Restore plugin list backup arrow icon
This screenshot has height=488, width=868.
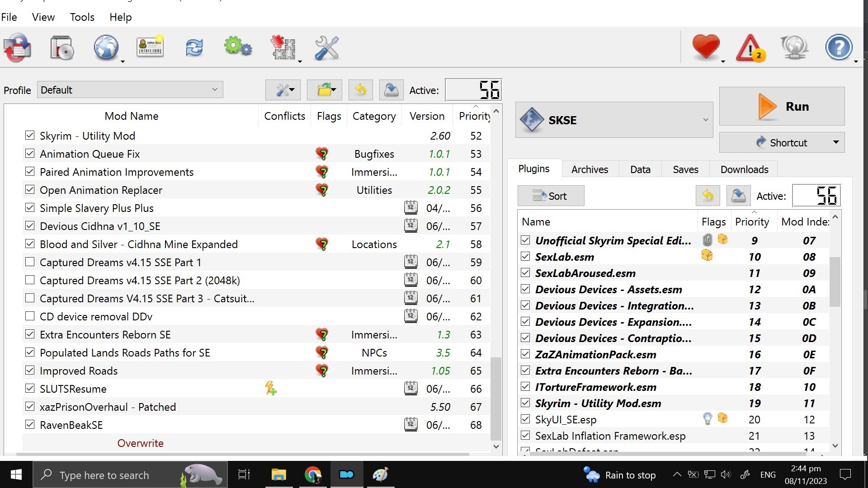708,196
